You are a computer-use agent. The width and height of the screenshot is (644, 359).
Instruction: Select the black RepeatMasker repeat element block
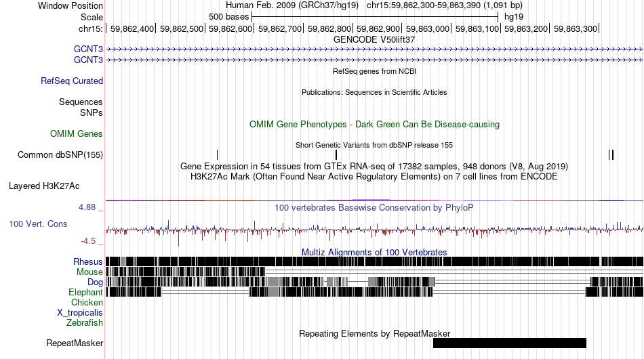510,343
